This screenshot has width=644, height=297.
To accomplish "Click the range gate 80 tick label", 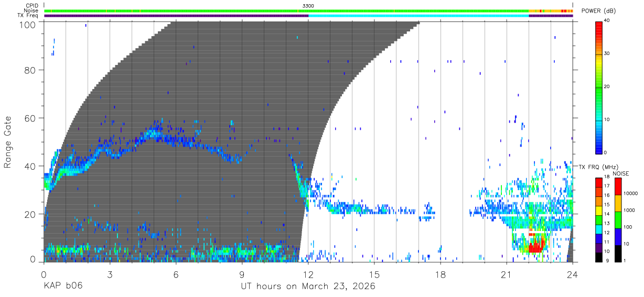I will pos(29,71).
